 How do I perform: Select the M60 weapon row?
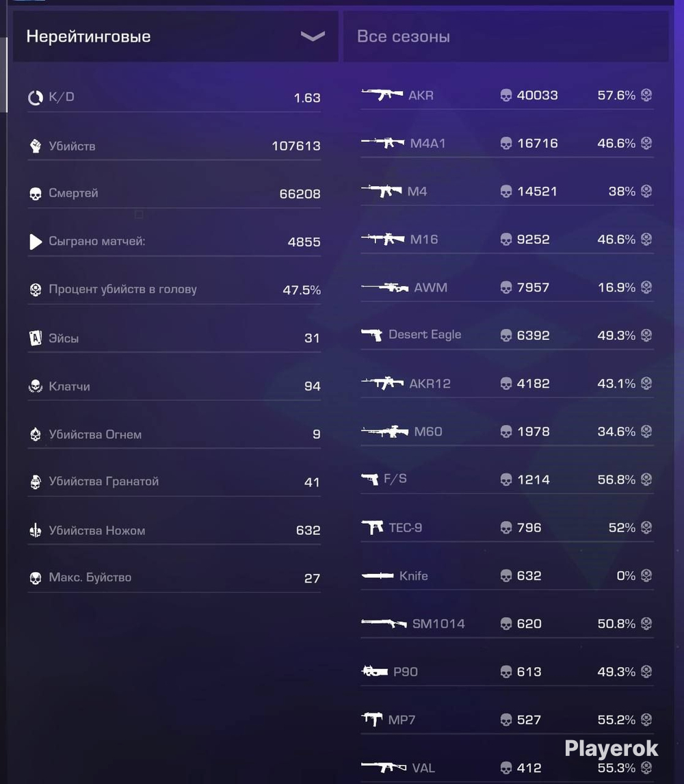pos(507,432)
